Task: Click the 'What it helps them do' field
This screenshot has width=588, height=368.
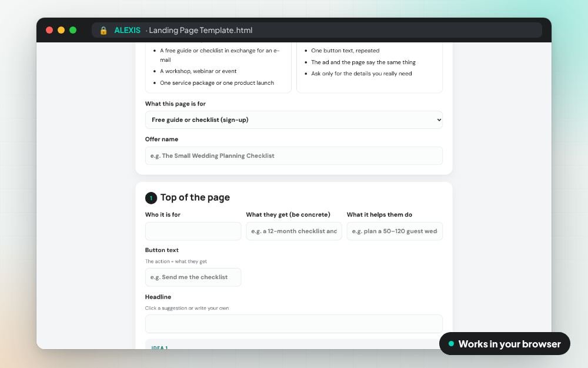Action: click(395, 231)
